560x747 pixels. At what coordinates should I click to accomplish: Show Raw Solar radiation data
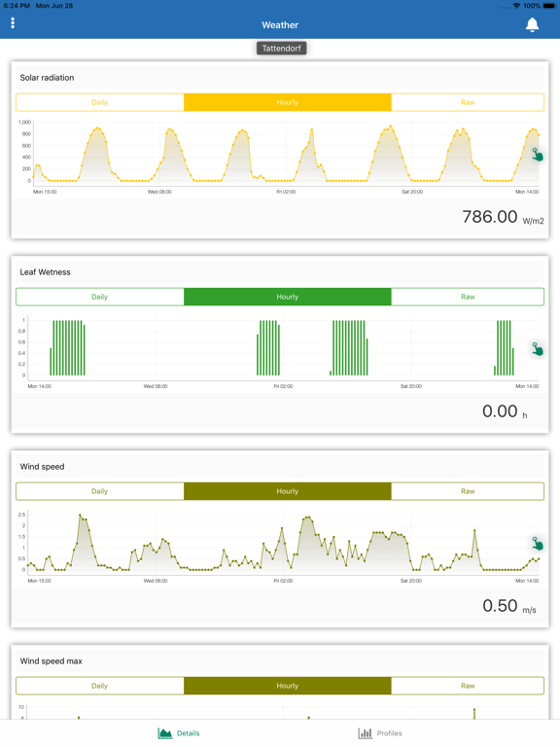tap(468, 102)
